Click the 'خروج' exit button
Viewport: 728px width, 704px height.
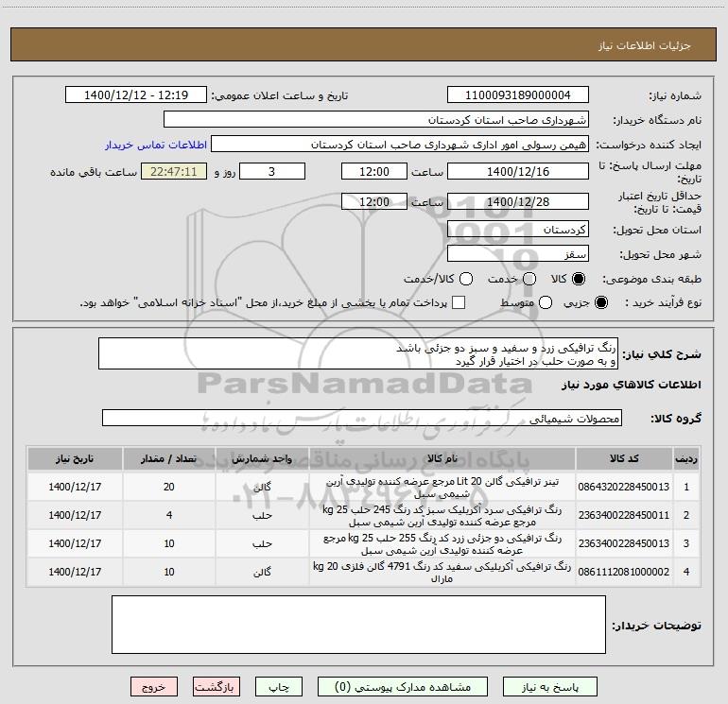click(x=154, y=687)
